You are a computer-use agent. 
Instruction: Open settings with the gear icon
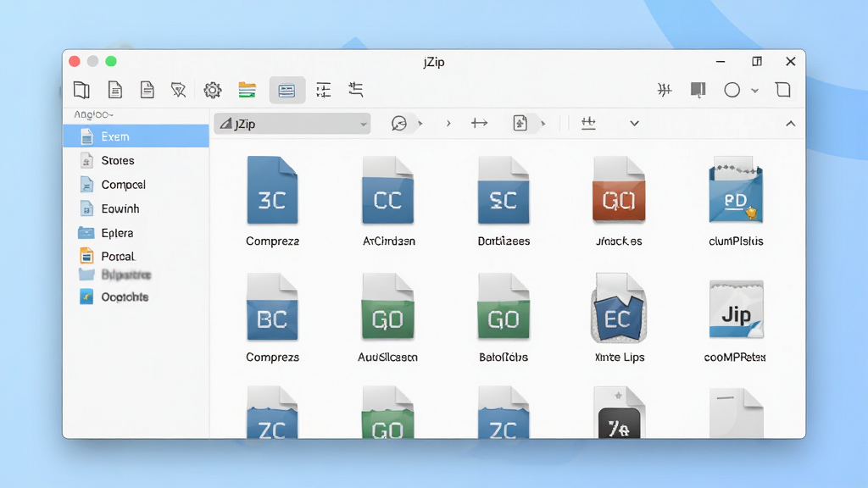213,90
